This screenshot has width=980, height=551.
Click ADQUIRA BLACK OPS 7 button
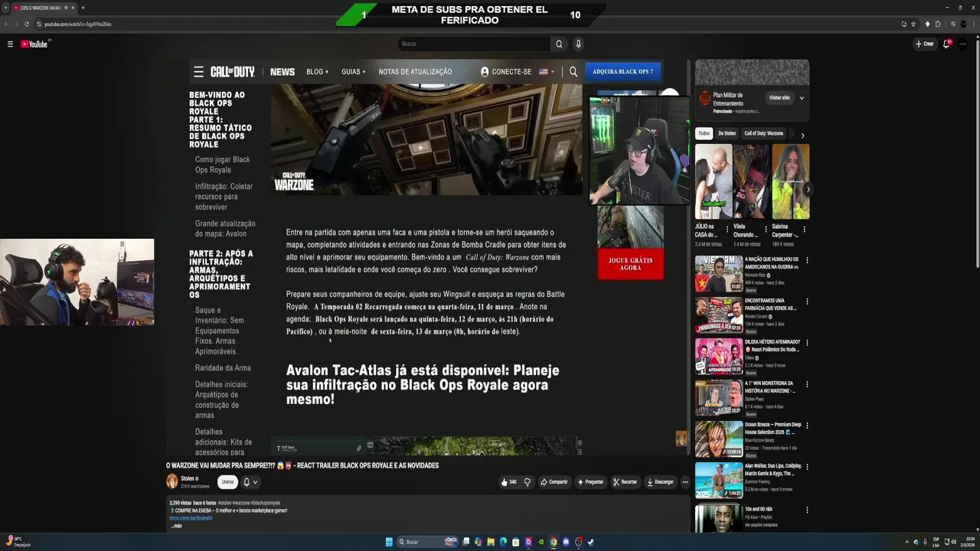click(x=622, y=72)
